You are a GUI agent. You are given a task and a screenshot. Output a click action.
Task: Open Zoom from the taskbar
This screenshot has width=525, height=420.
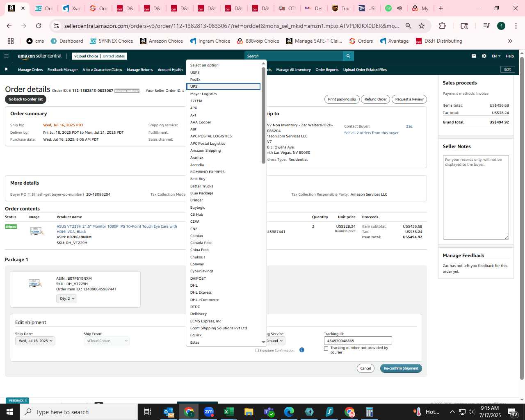click(209, 412)
